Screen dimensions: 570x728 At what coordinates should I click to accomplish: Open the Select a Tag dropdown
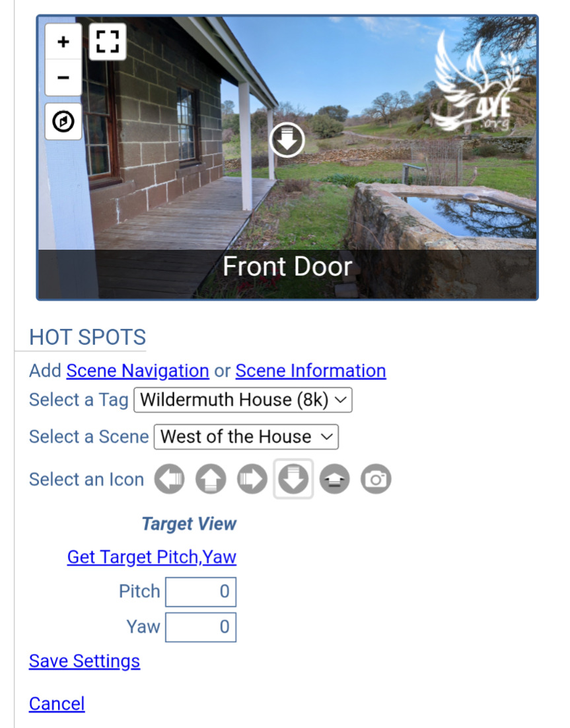(243, 400)
